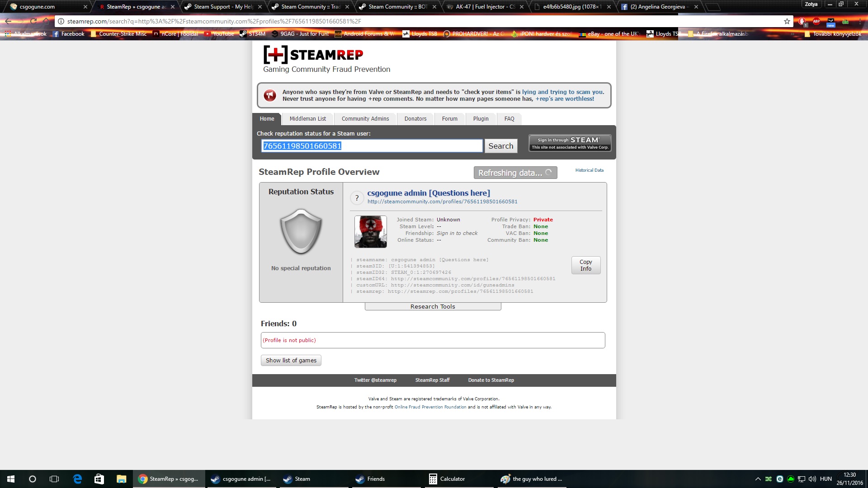868x488 pixels.
Task: Open Chrome's three-dot menu
Action: 860,21
